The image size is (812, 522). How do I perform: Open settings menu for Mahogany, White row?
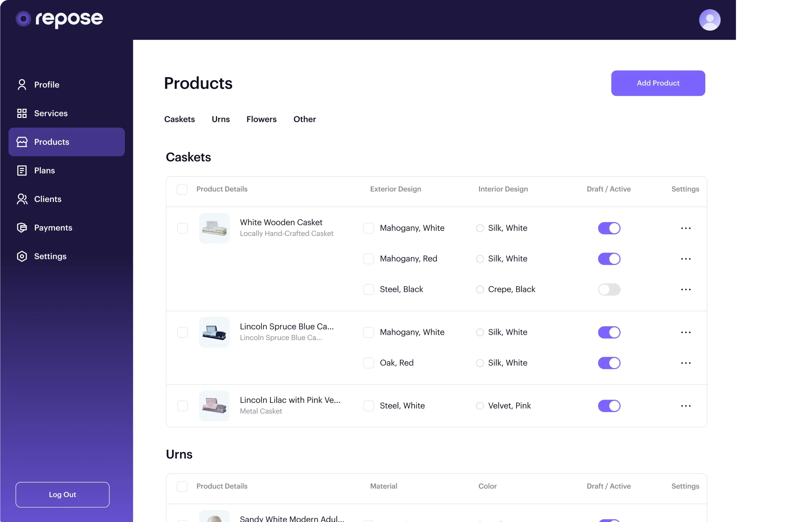tap(685, 228)
